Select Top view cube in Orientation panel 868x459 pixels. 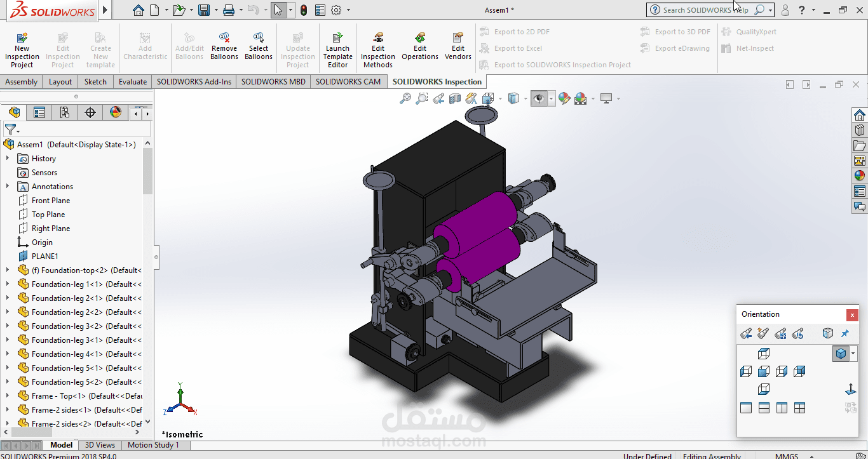(764, 354)
